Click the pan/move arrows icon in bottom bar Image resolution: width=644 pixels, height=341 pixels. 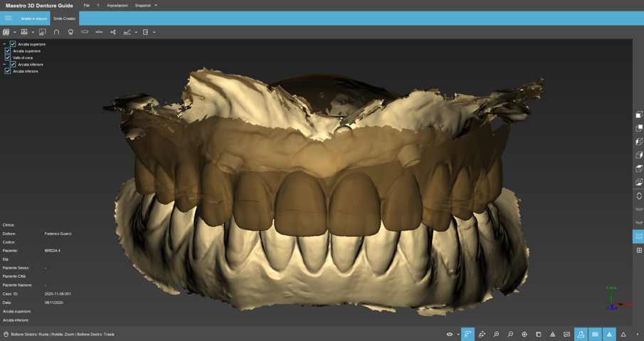click(x=482, y=335)
